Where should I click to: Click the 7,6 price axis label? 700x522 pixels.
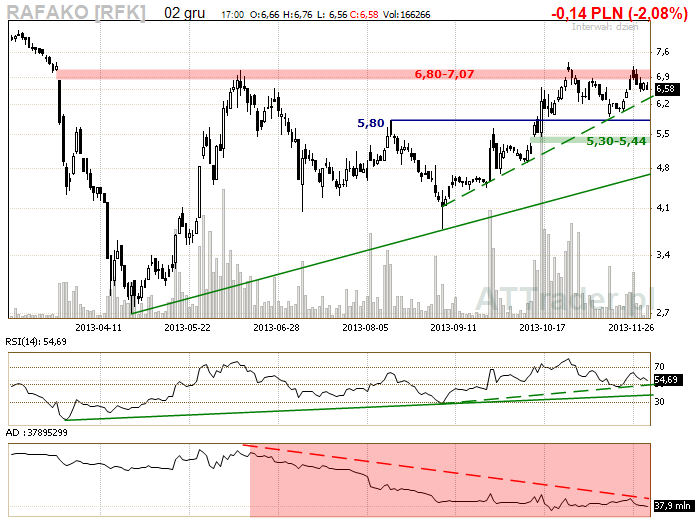click(x=662, y=52)
